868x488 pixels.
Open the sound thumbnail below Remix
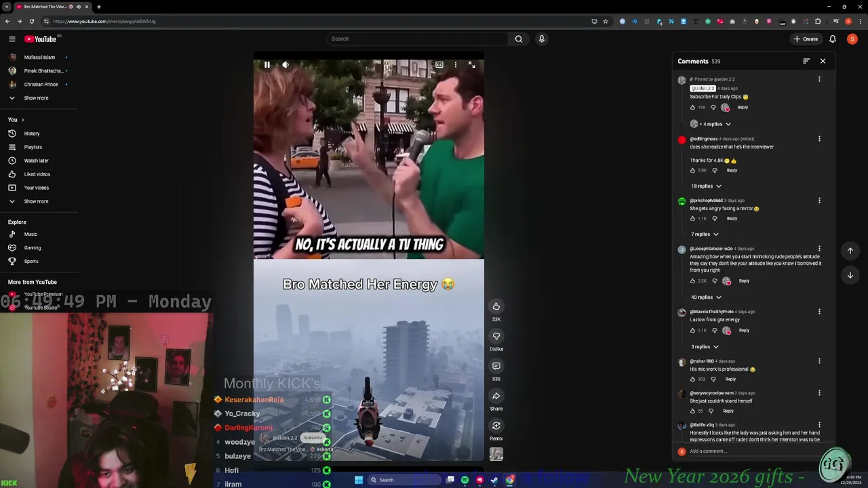pyautogui.click(x=496, y=455)
